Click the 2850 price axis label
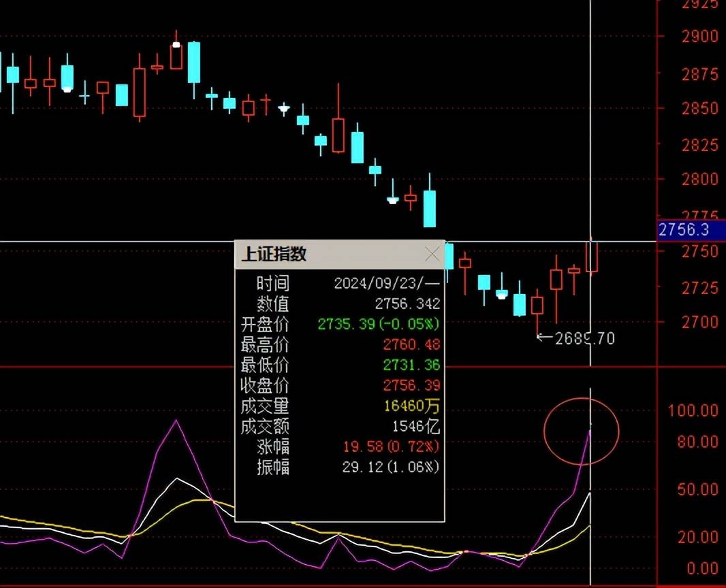 [700, 108]
